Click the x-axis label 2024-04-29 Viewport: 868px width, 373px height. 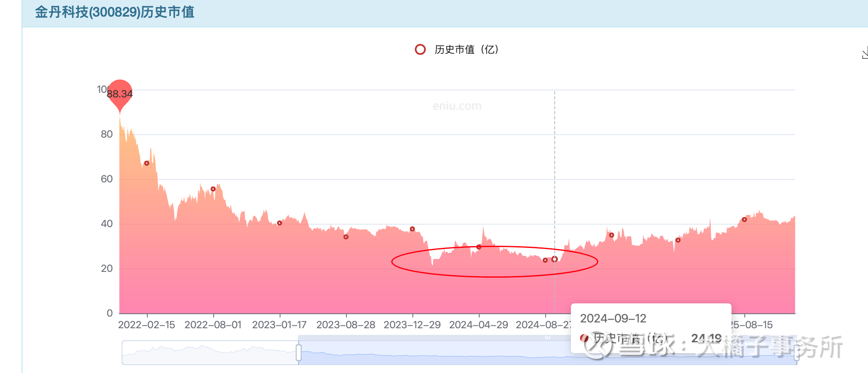click(x=479, y=325)
